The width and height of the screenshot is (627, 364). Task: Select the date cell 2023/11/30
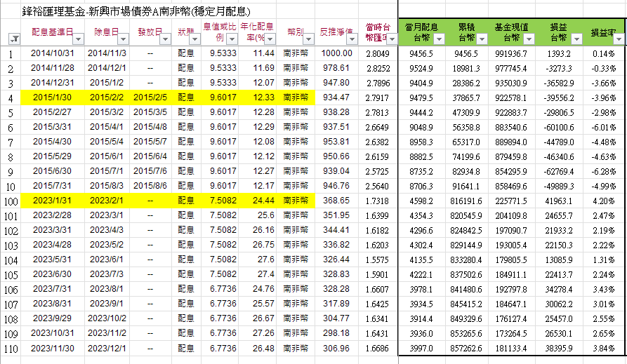coord(53,349)
